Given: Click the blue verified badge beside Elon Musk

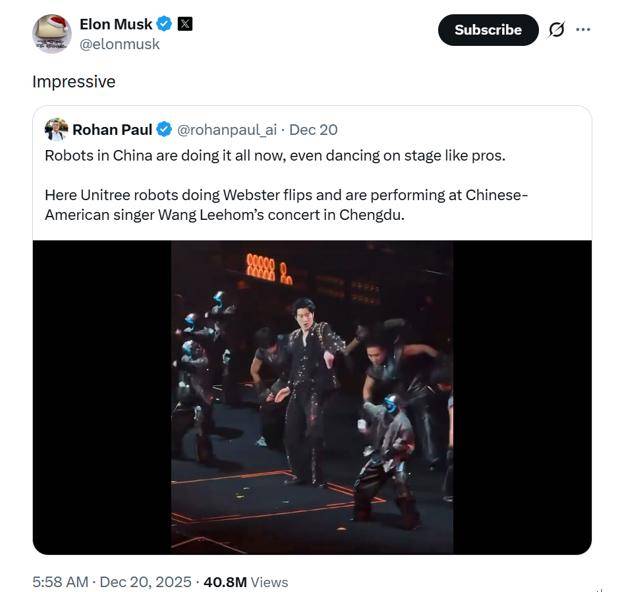Looking at the screenshot, I should 165,24.
